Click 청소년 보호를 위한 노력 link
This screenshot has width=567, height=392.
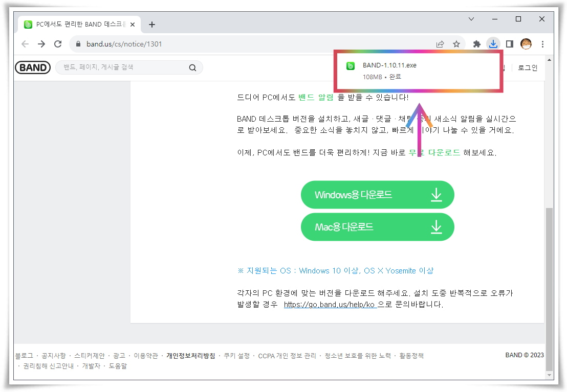358,356
